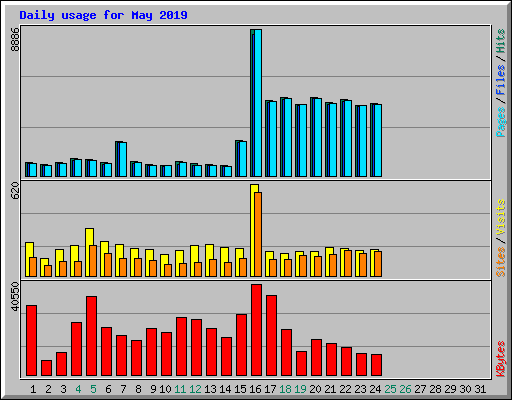Click the 620 axis value label
512x400 pixels.
15,191
